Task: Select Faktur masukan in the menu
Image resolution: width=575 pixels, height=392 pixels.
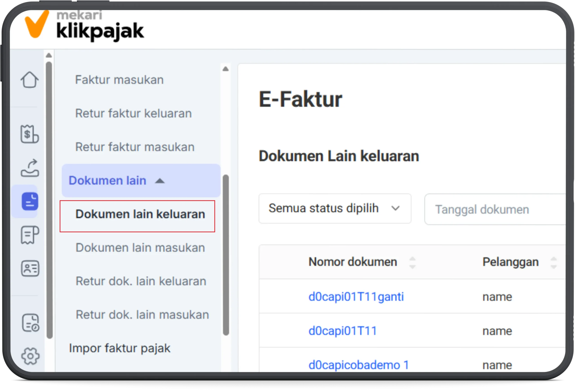Action: coord(119,80)
